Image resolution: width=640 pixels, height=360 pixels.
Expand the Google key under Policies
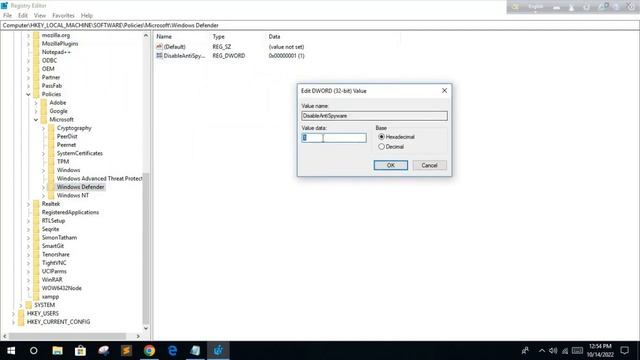pyautogui.click(x=36, y=111)
